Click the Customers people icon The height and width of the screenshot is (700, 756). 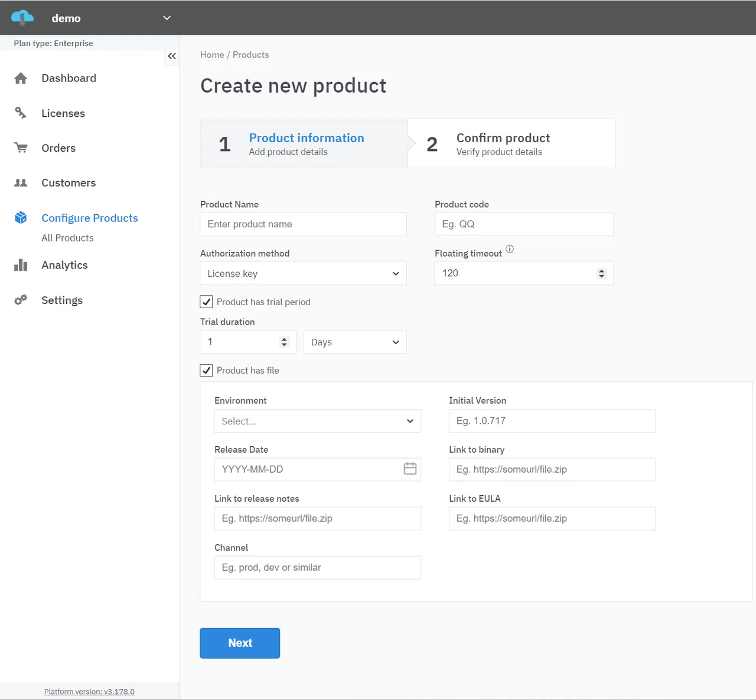(x=21, y=182)
